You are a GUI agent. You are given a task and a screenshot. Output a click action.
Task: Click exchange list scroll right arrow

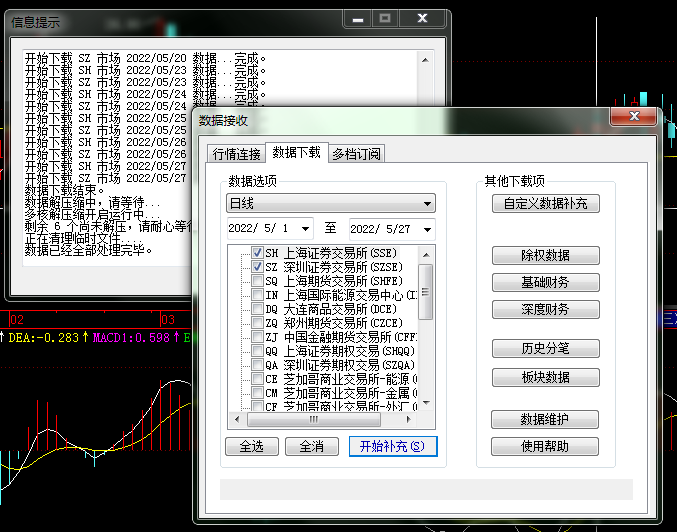[x=409, y=419]
